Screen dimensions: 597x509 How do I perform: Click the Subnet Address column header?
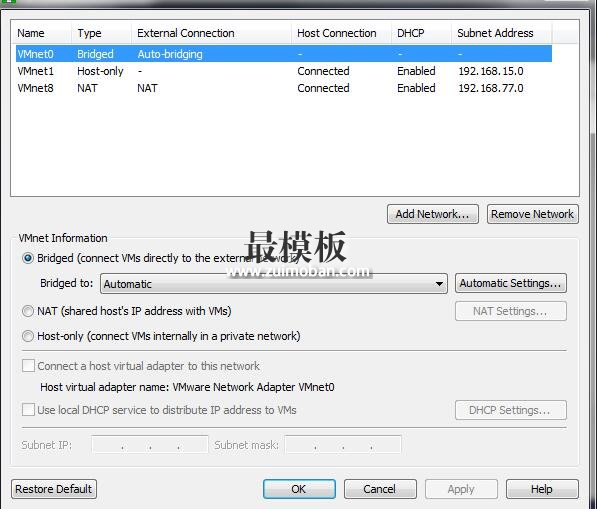click(501, 33)
